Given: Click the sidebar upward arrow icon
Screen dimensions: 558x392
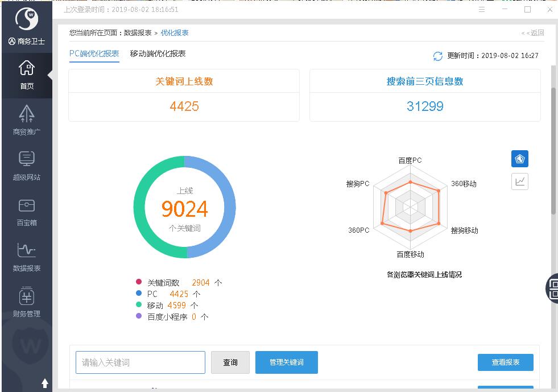Looking at the screenshot, I should point(45,383).
